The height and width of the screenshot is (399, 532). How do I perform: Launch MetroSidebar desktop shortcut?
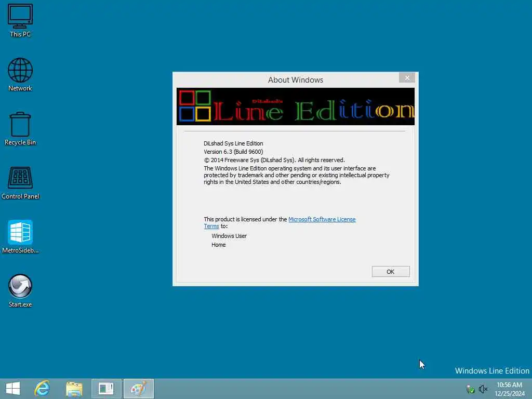click(x=20, y=236)
